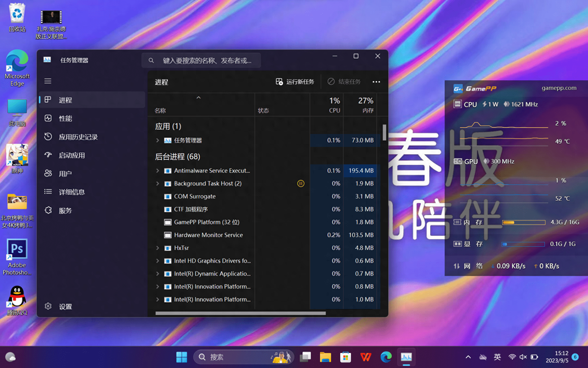Image resolution: width=588 pixels, height=368 pixels.
Task: Expand the HxTsr process entry
Action: coord(157,248)
